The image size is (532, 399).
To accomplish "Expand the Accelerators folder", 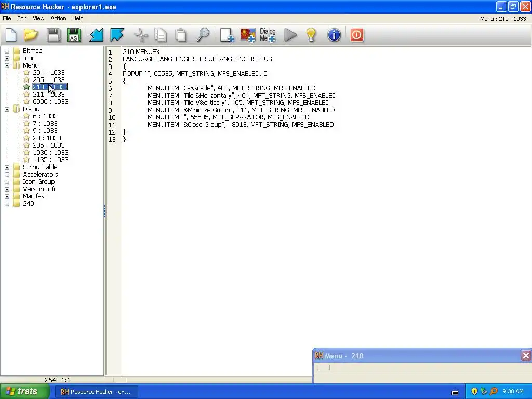I will [x=7, y=175].
